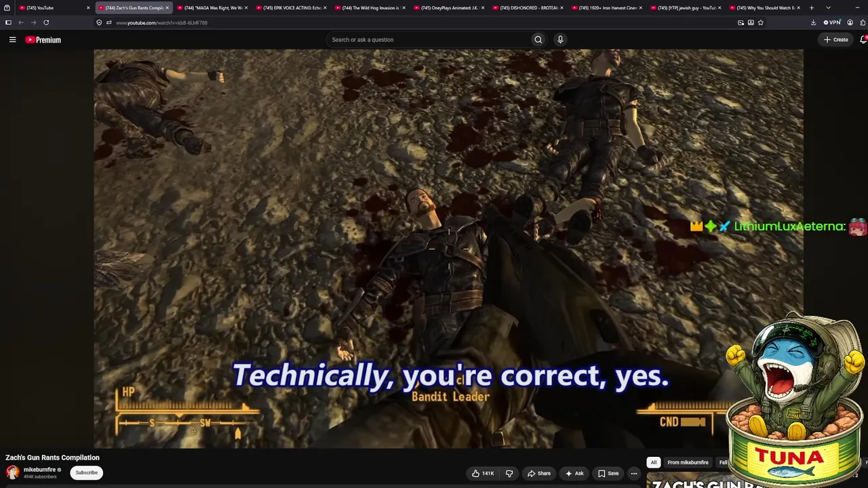Image resolution: width=868 pixels, height=488 pixels.
Task: View site security shield info
Action: click(99, 22)
